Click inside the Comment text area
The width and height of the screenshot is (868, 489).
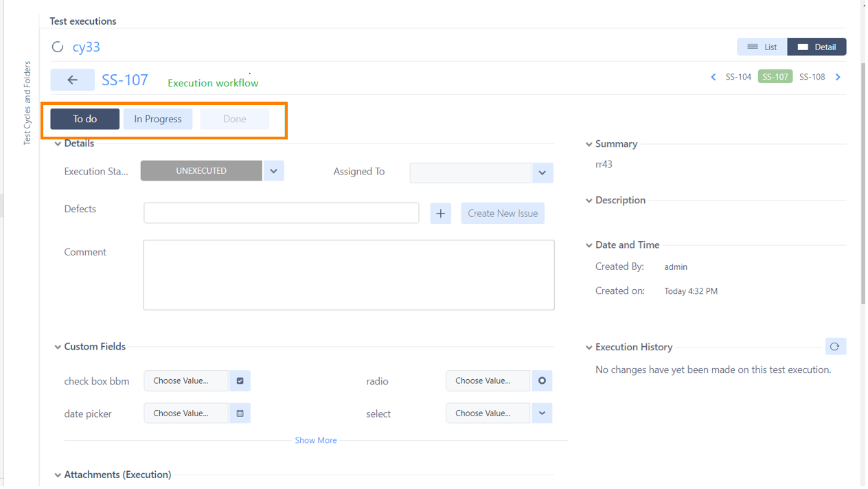click(x=349, y=273)
